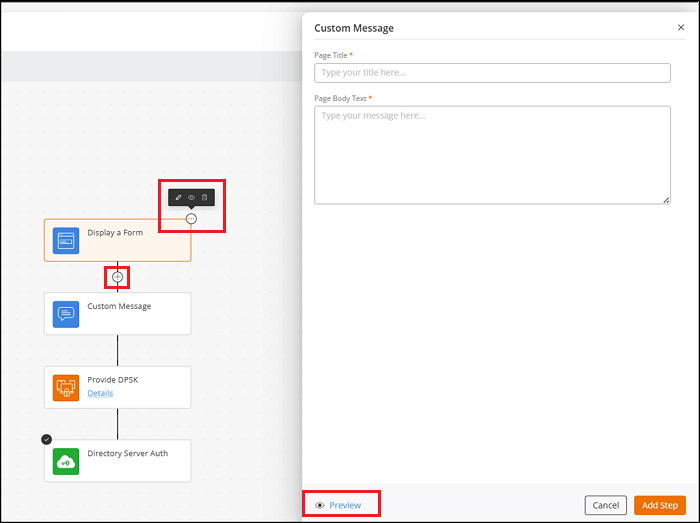Click the textarea resize handle corner
The height and width of the screenshot is (523, 700).
(x=667, y=201)
